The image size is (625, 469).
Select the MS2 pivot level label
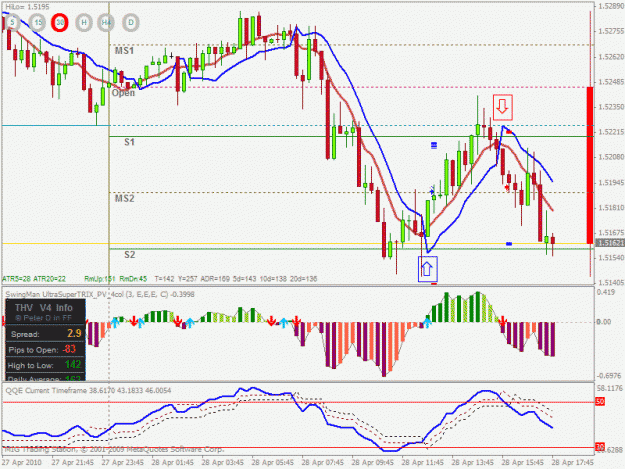point(125,198)
